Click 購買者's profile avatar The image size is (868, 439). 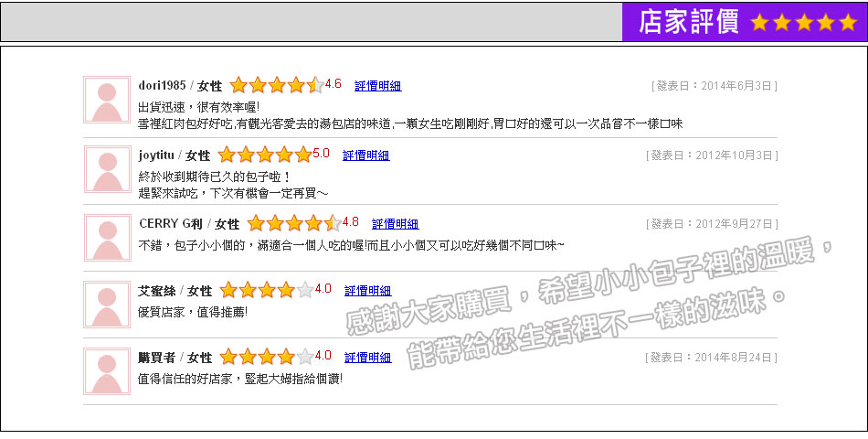[x=107, y=371]
